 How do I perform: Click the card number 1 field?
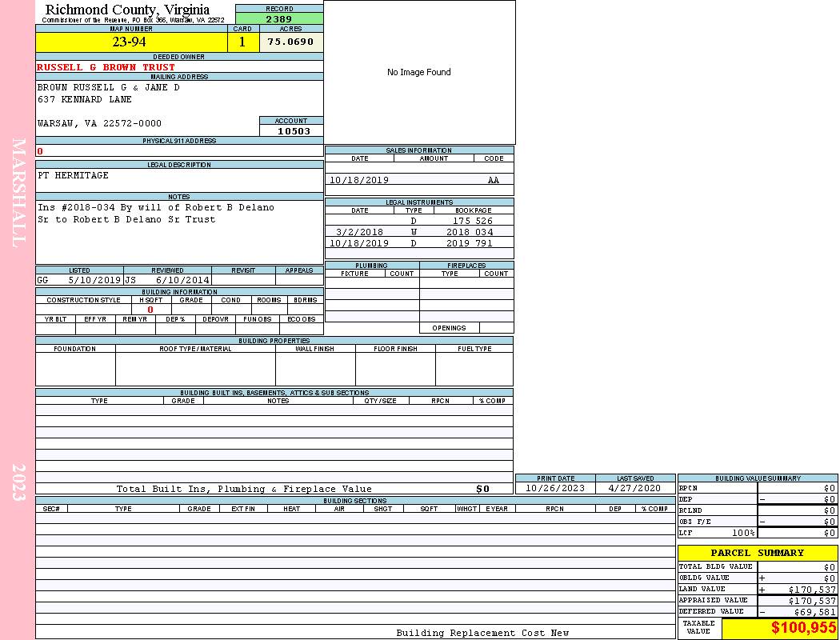pos(242,42)
